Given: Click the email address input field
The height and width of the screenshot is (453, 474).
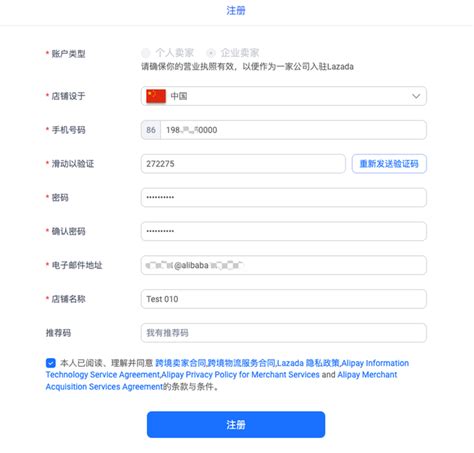Looking at the screenshot, I should click(x=284, y=265).
